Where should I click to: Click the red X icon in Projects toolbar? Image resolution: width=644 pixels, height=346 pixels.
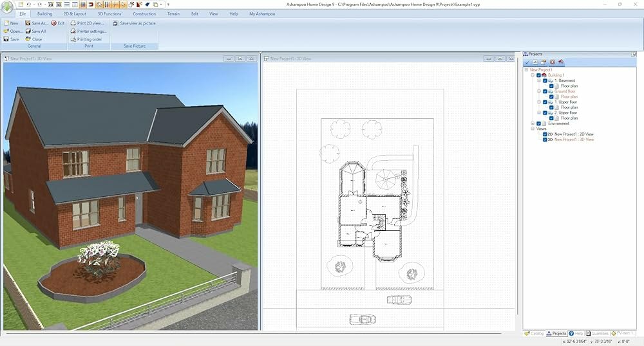click(x=552, y=62)
